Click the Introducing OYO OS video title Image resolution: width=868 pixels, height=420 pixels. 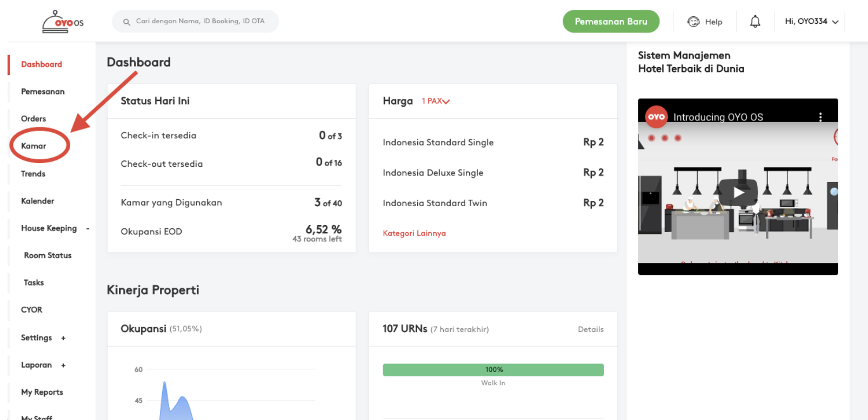click(718, 117)
